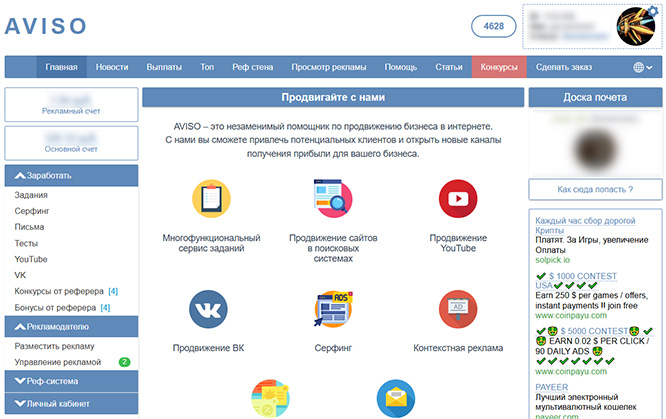666x419 pixels.
Task: Expand the Личный кабинет sidebar section
Action: click(70, 404)
